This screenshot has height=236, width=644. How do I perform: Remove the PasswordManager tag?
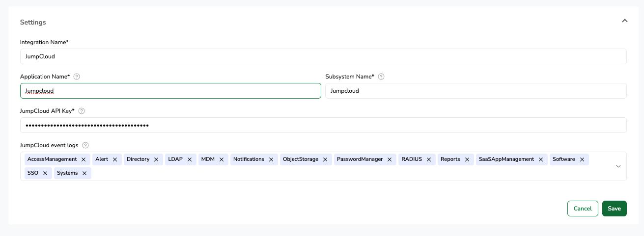390,159
